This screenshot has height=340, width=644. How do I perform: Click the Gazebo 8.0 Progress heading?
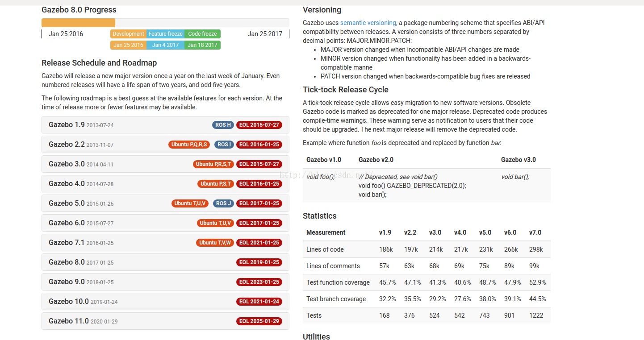coord(79,10)
